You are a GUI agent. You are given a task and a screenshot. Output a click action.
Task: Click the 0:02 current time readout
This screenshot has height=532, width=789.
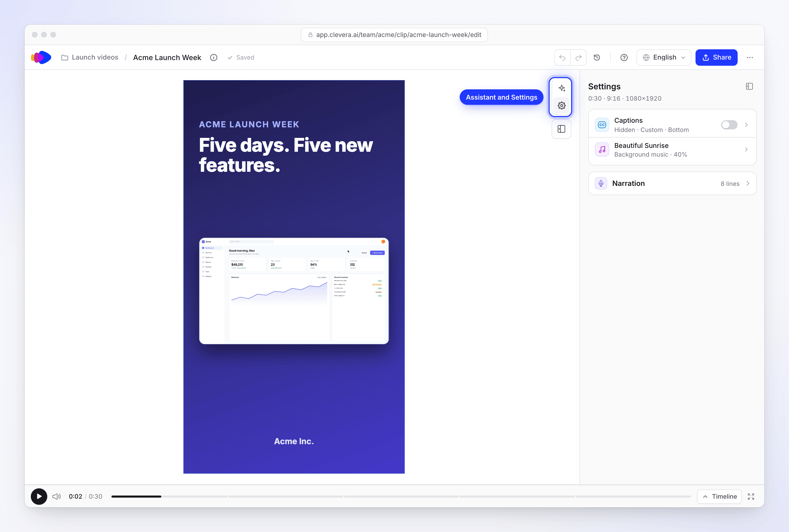pyautogui.click(x=75, y=496)
